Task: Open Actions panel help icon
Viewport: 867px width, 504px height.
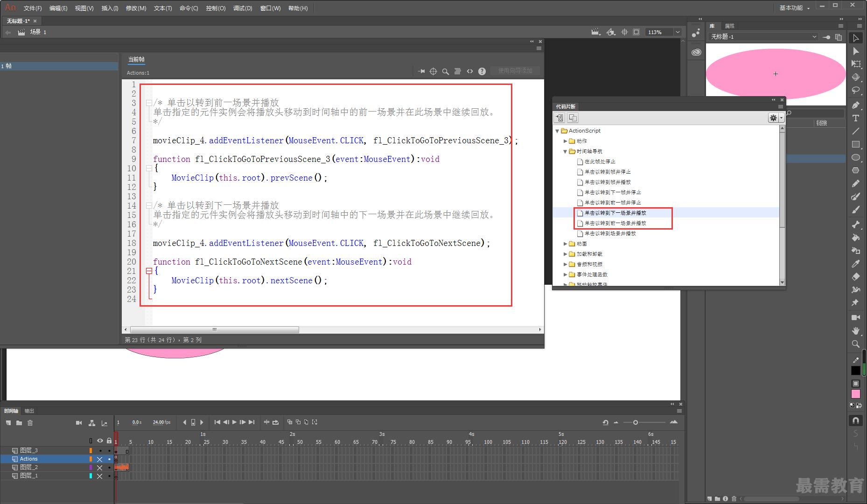Action: pos(482,71)
